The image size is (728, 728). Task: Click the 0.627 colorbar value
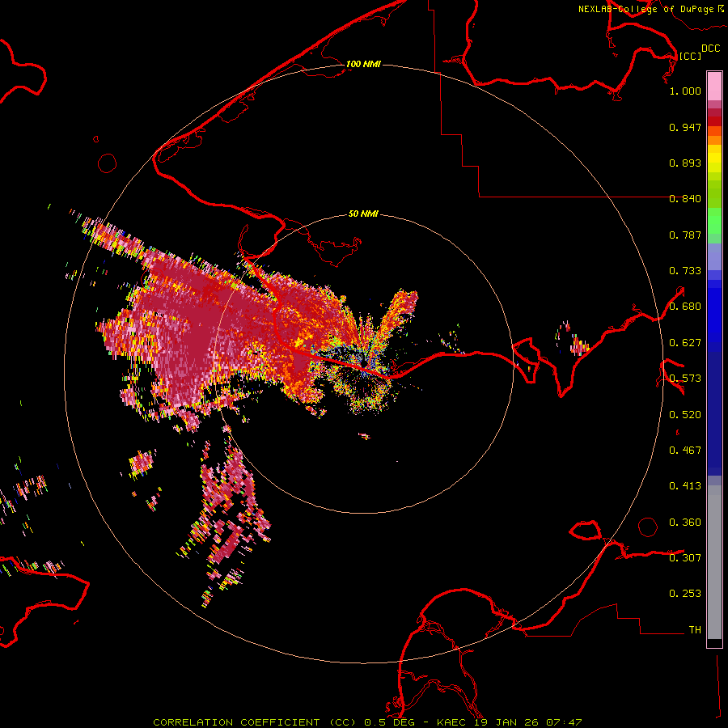(x=685, y=343)
